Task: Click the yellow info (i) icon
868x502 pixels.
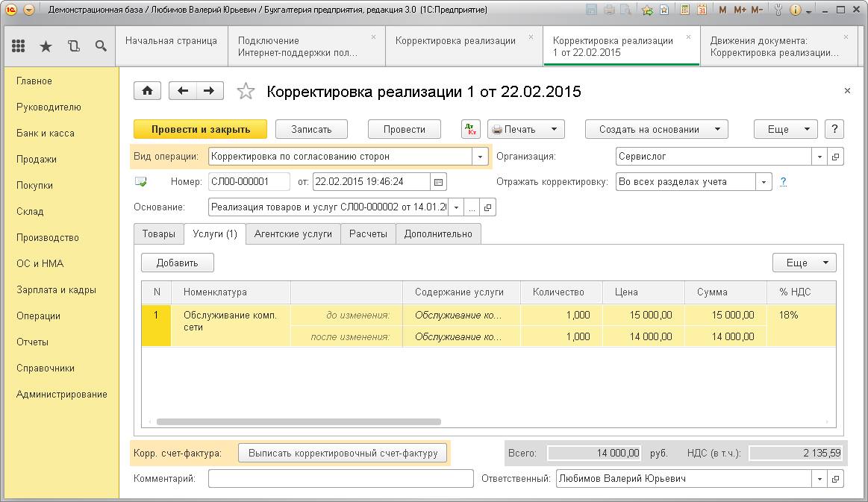Action: 795,10
